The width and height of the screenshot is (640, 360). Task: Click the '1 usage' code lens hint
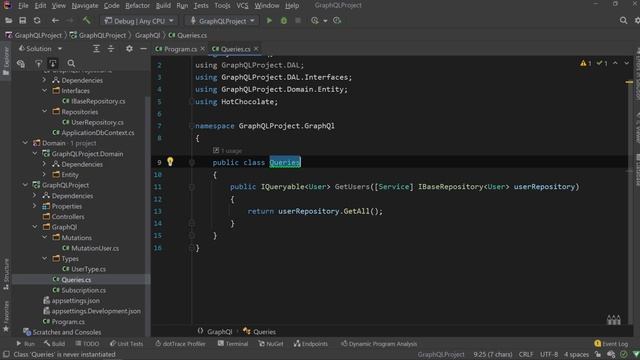point(227,151)
